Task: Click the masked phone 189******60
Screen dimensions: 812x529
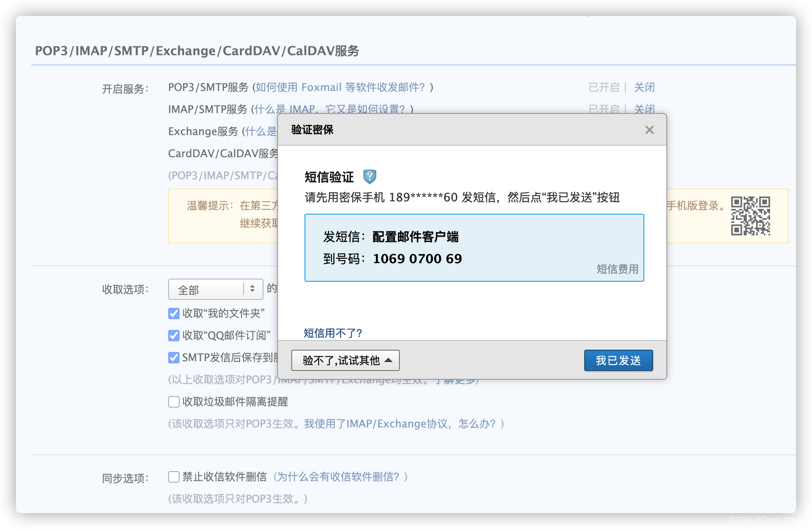Action: tap(423, 197)
